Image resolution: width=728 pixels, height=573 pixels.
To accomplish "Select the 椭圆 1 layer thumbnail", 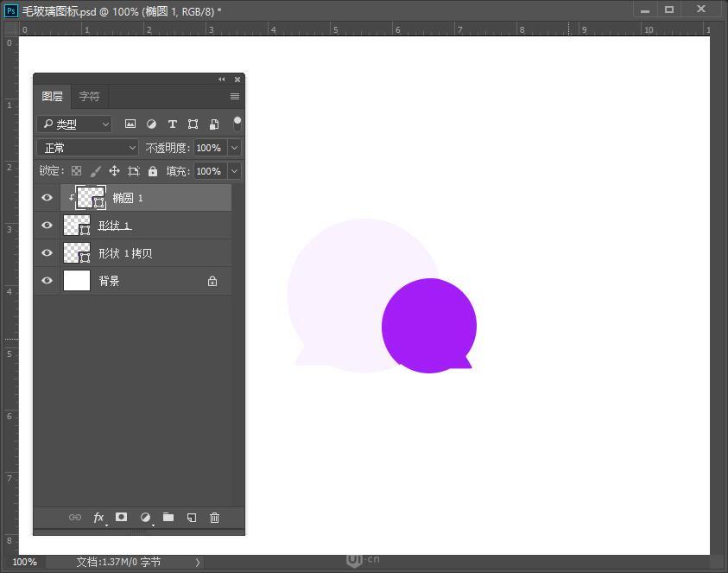I will pyautogui.click(x=90, y=197).
